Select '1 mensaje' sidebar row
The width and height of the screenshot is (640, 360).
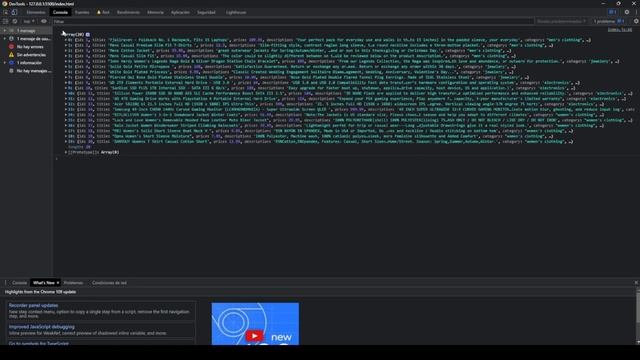point(26,31)
